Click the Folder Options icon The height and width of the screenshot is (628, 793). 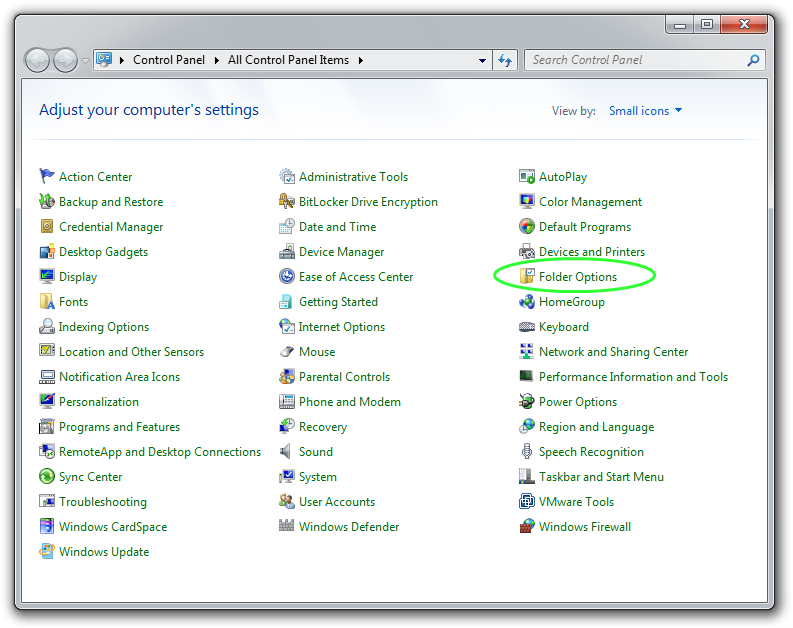[x=526, y=276]
